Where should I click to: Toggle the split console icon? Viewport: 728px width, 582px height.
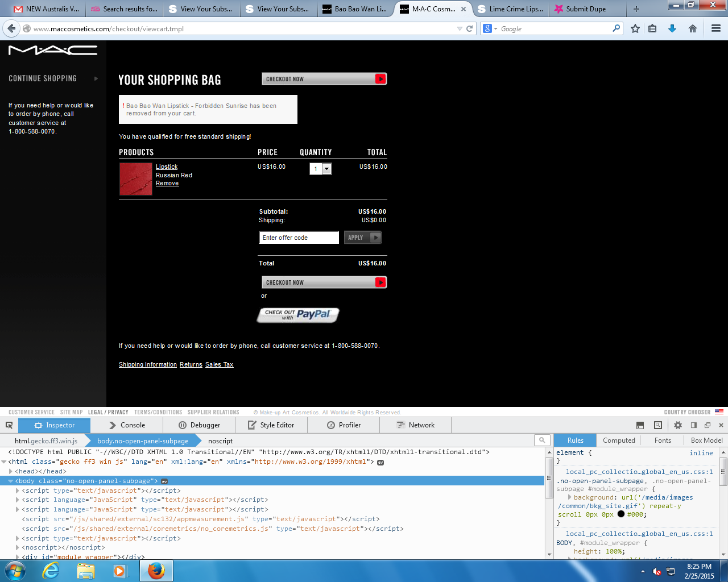coord(640,425)
